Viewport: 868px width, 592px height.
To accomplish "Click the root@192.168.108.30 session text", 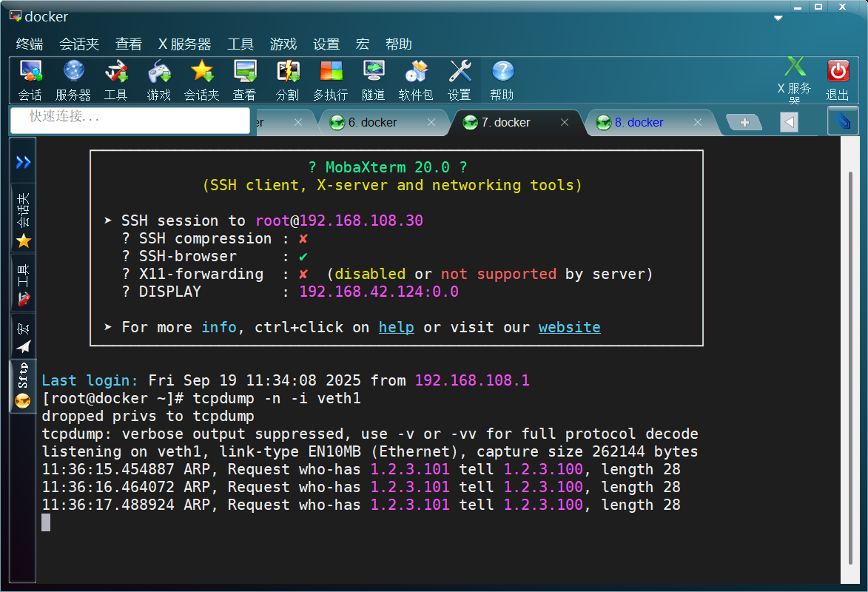I will coord(340,221).
